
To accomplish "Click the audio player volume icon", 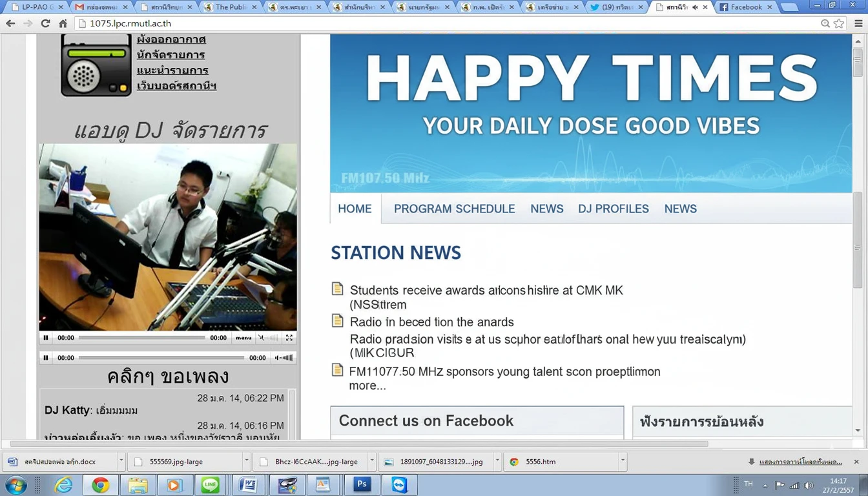I will pyautogui.click(x=277, y=358).
